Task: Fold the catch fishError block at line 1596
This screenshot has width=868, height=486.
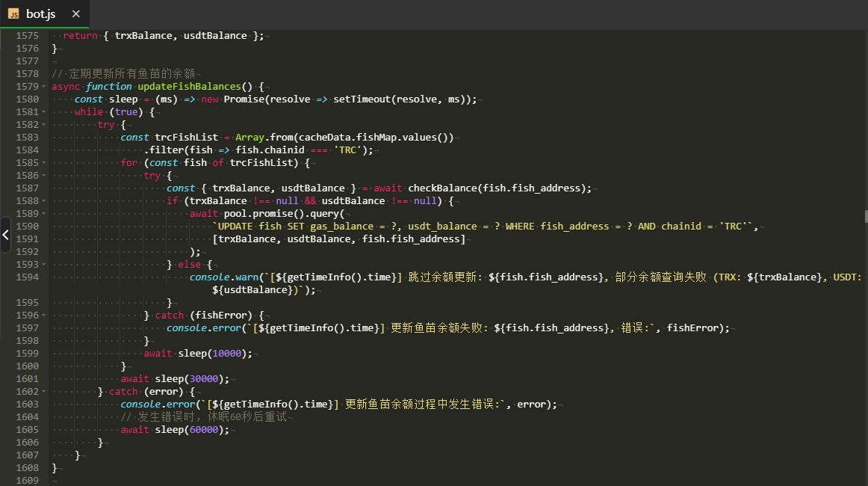Action: click(x=44, y=316)
